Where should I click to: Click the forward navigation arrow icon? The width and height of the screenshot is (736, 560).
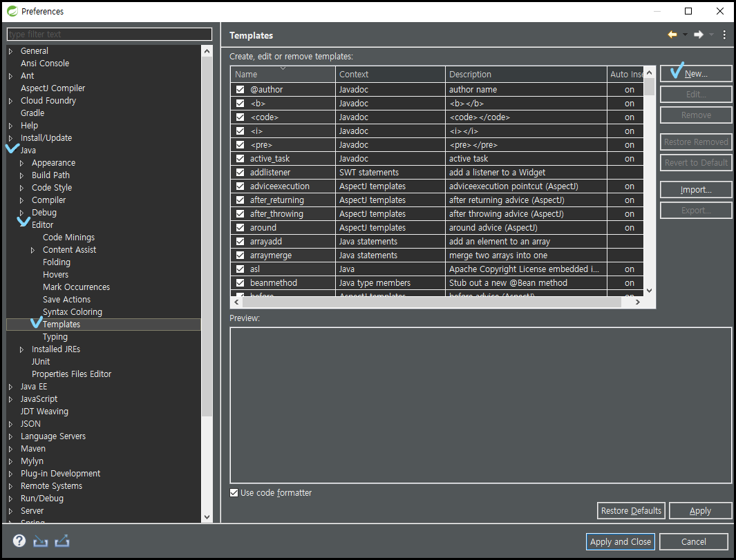pyautogui.click(x=699, y=35)
